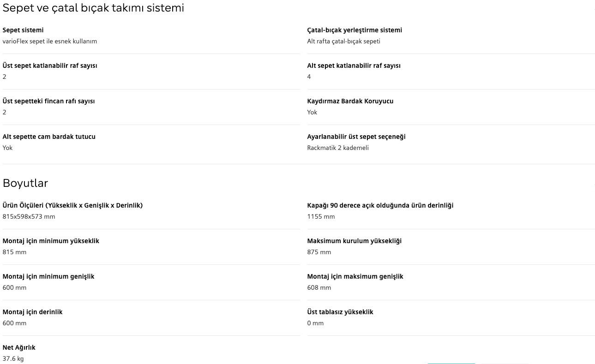The height and width of the screenshot is (364, 595).
Task: Click the Montaj için derinlik label
Action: coord(32,312)
